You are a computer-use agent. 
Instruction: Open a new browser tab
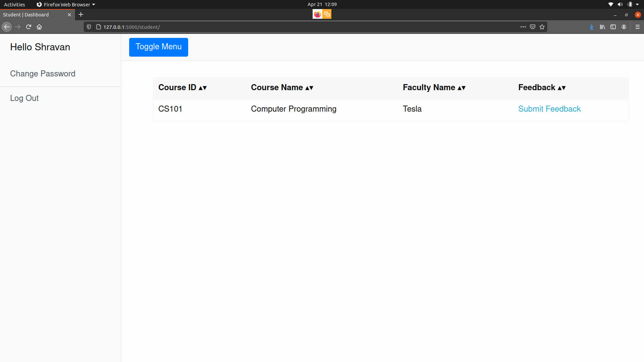(x=81, y=14)
